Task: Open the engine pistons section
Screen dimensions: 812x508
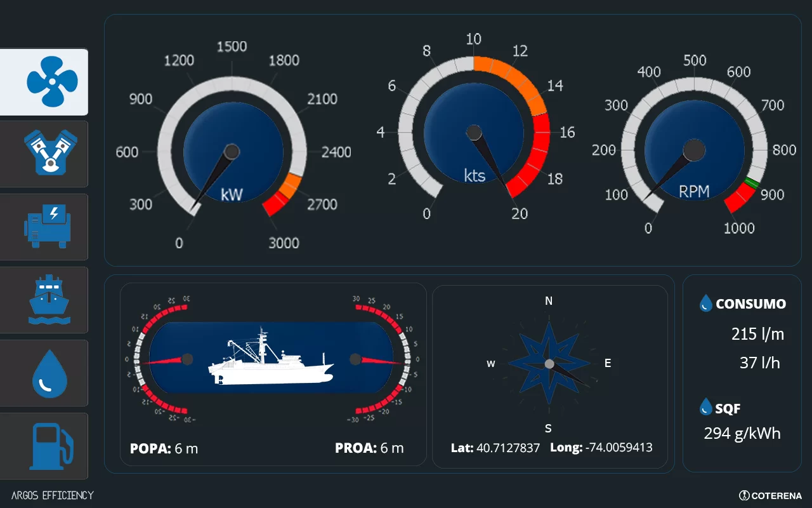Action: click(44, 154)
